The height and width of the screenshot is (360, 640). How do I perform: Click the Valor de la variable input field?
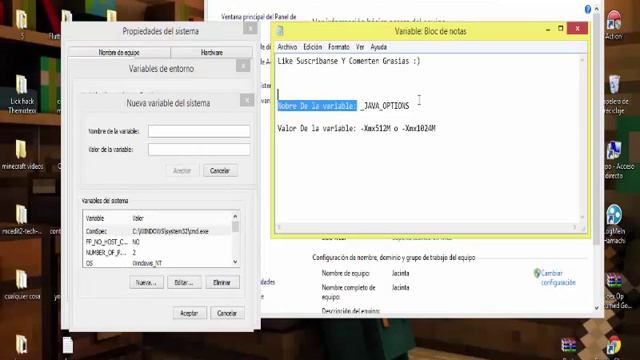pyautogui.click(x=199, y=149)
